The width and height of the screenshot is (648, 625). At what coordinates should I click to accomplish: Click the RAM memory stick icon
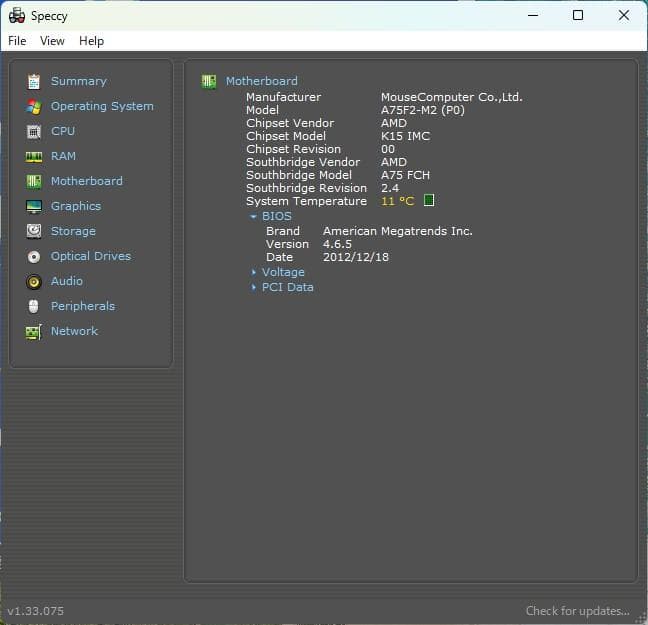[x=34, y=157]
